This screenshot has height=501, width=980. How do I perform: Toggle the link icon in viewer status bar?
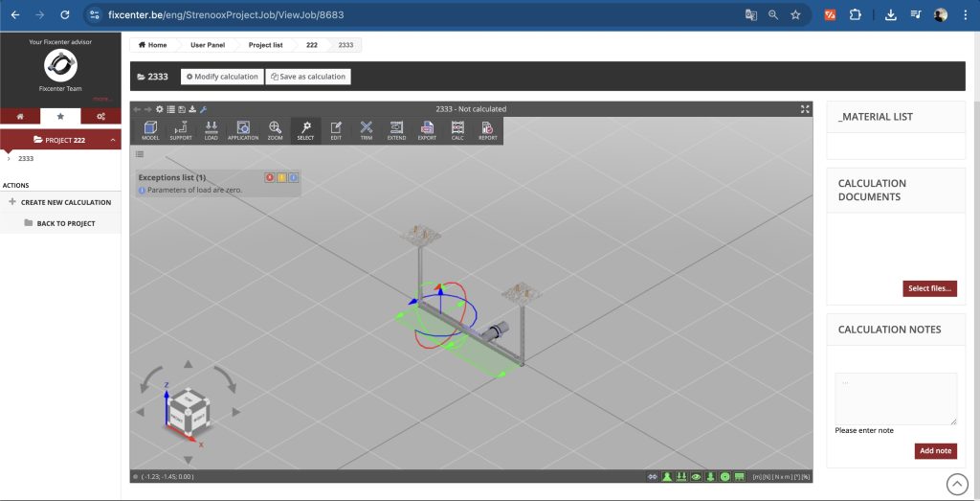(x=653, y=477)
